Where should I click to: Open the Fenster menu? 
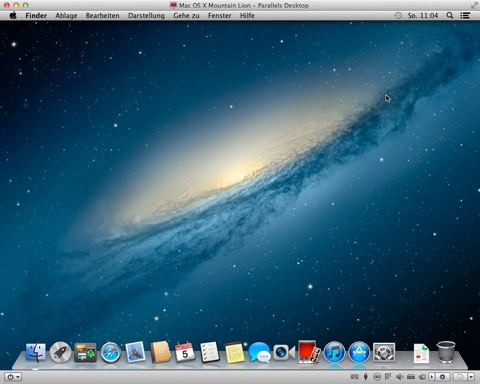(219, 16)
